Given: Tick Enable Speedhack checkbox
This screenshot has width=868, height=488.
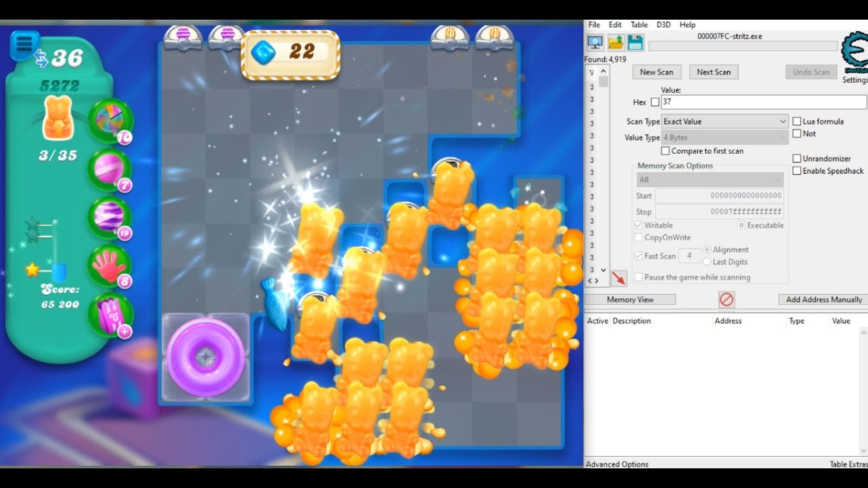Looking at the screenshot, I should (797, 171).
